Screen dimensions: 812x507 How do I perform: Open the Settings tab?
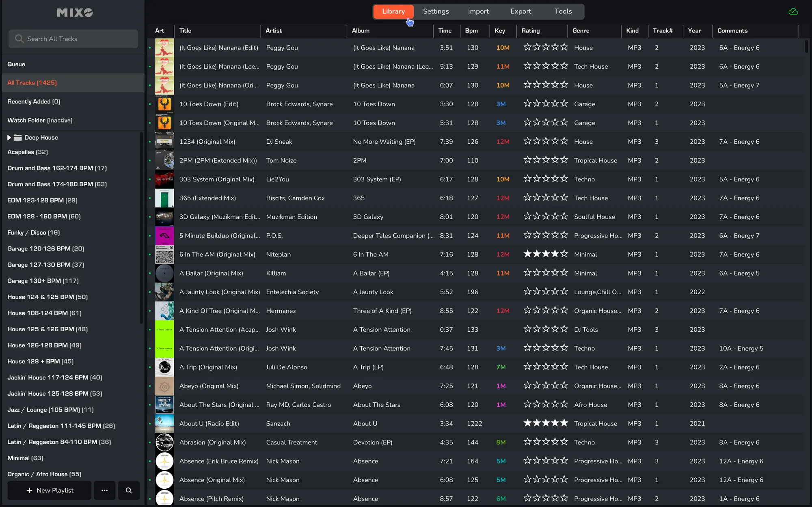pos(436,11)
